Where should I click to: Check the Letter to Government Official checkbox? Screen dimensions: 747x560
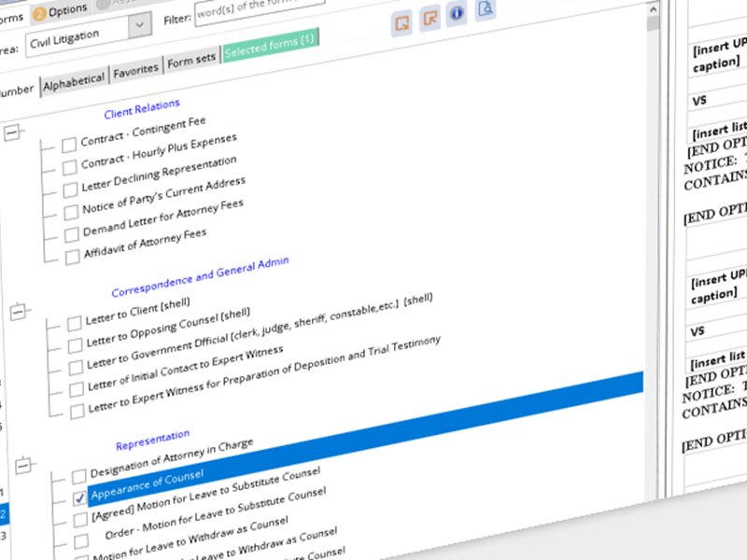click(x=76, y=368)
